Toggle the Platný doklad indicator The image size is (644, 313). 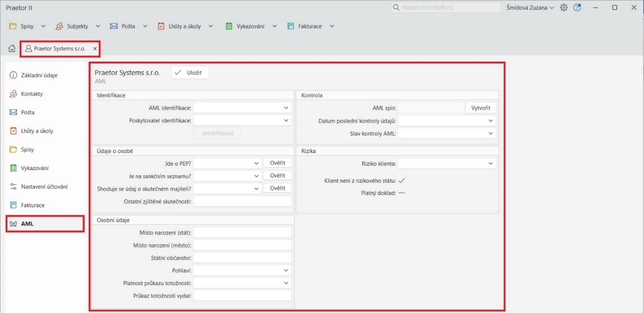[401, 193]
